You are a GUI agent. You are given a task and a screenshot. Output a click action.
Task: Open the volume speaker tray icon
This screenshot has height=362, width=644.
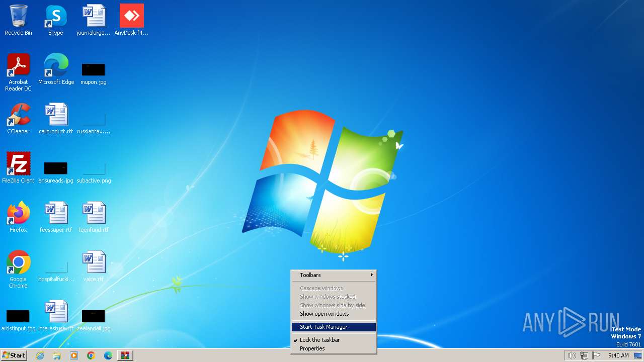pyautogui.click(x=572, y=355)
